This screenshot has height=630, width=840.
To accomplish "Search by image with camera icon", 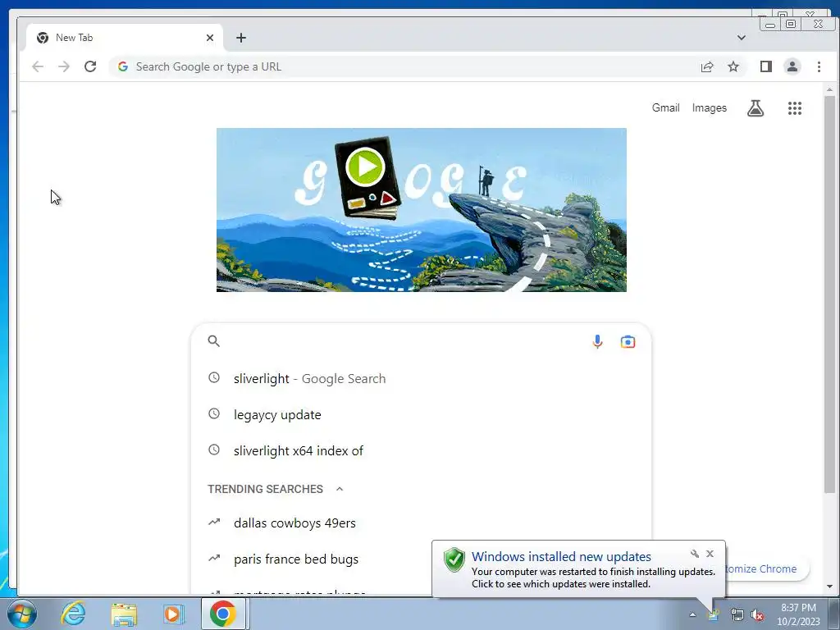I will 628,341.
